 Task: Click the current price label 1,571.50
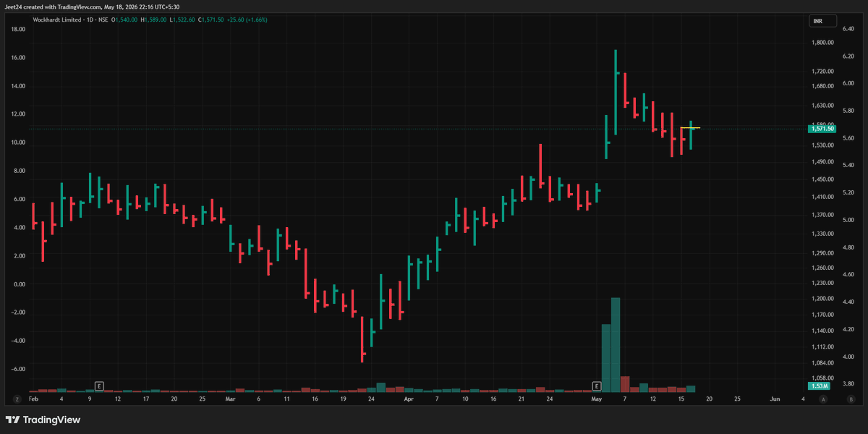pyautogui.click(x=823, y=129)
